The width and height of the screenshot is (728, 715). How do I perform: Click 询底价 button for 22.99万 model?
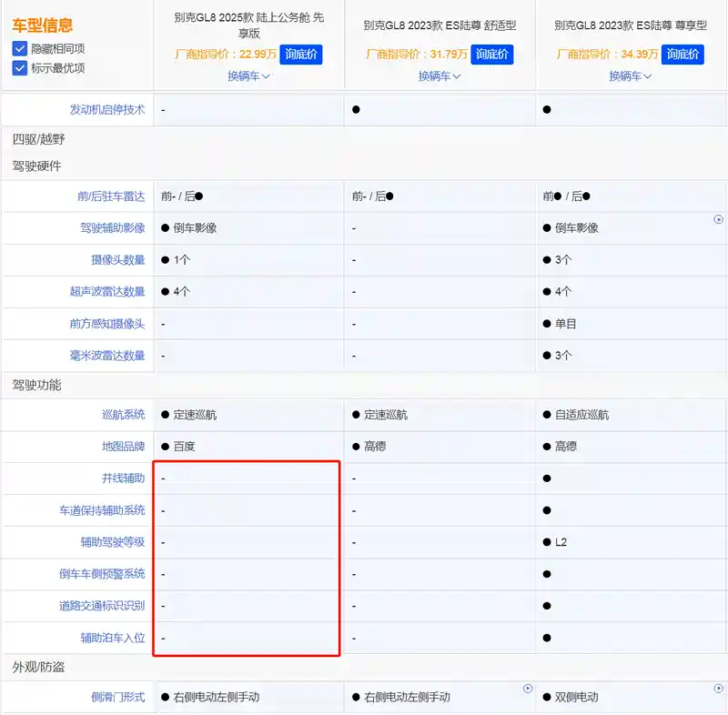[301, 55]
